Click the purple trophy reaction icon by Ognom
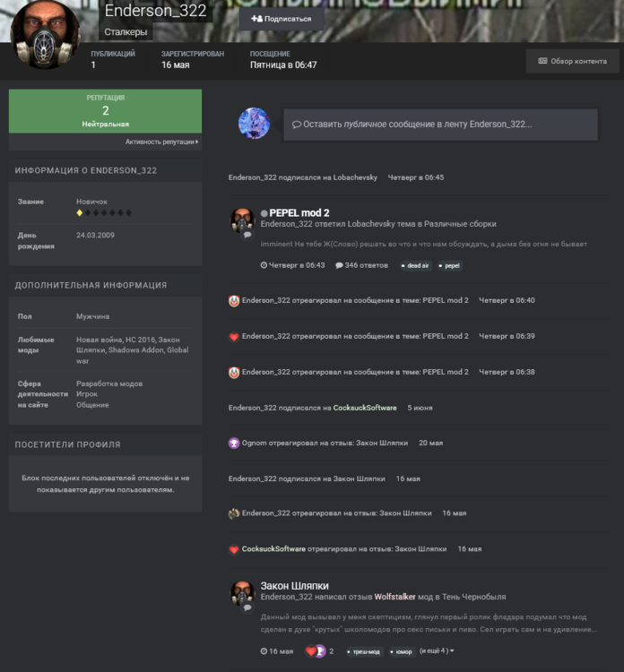624x672 pixels. click(234, 444)
